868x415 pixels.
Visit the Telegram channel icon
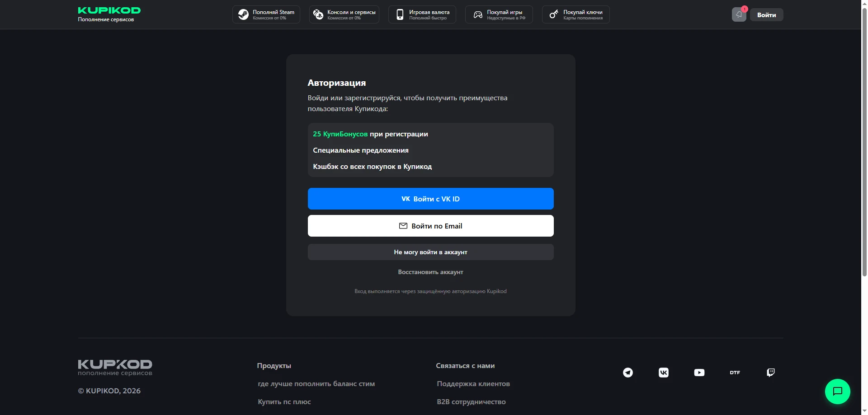(x=628, y=373)
